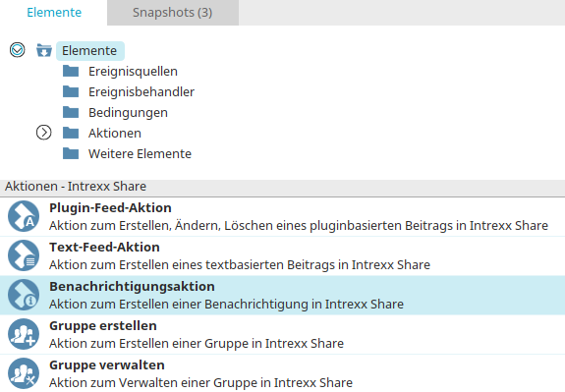Choose the Gruppe erstellen list entry title
The image size is (565, 392).
pyautogui.click(x=103, y=326)
